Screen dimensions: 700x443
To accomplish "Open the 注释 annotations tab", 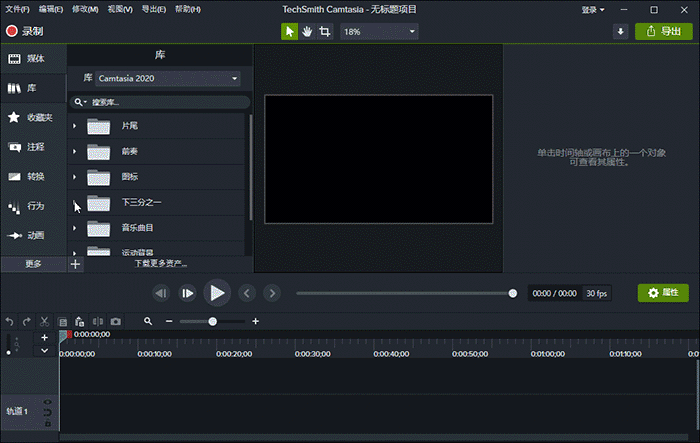I will tap(33, 147).
